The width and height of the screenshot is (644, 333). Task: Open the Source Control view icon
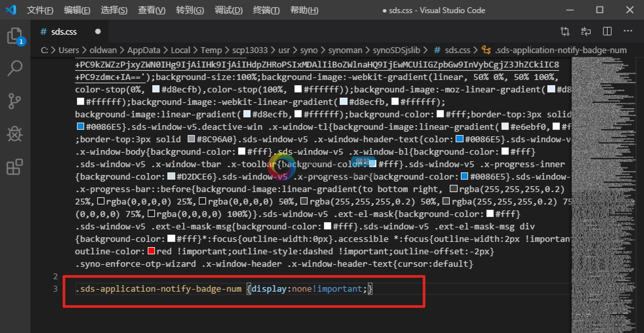14,101
